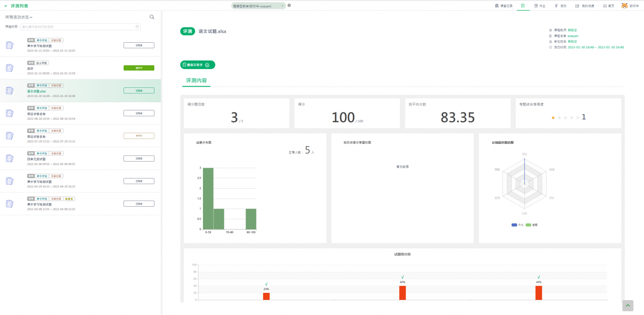Toggle the 全班 legend in the radar chart

point(531,225)
